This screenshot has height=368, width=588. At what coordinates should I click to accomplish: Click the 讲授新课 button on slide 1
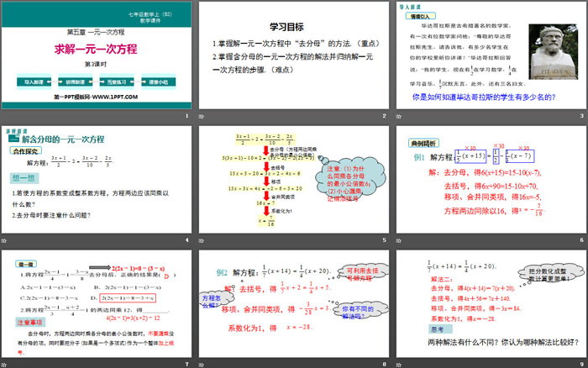(x=75, y=81)
